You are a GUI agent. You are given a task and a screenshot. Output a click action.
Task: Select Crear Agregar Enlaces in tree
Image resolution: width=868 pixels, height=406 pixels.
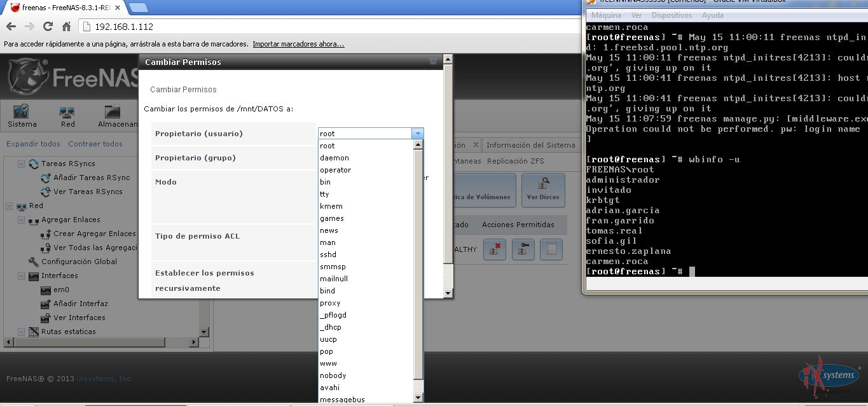coord(94,234)
